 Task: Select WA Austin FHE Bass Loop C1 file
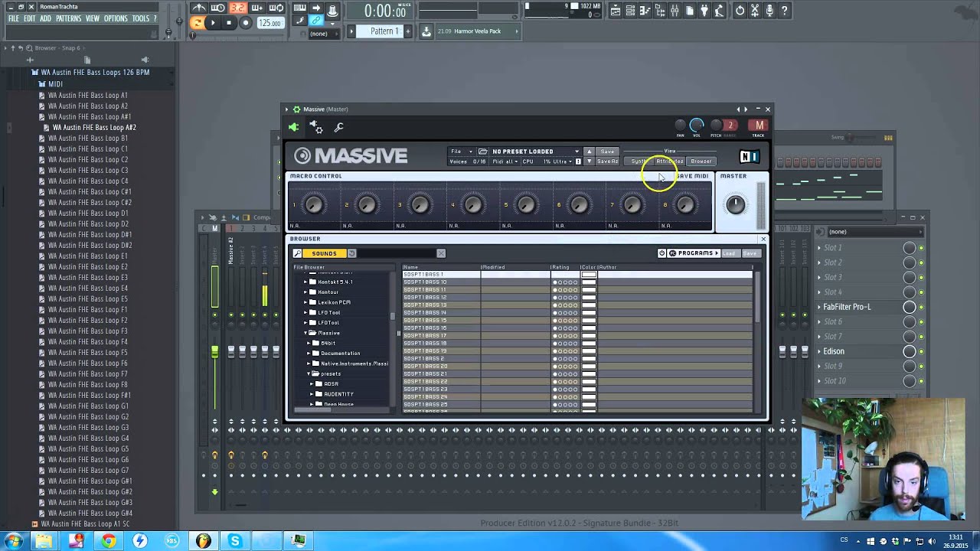click(88, 148)
